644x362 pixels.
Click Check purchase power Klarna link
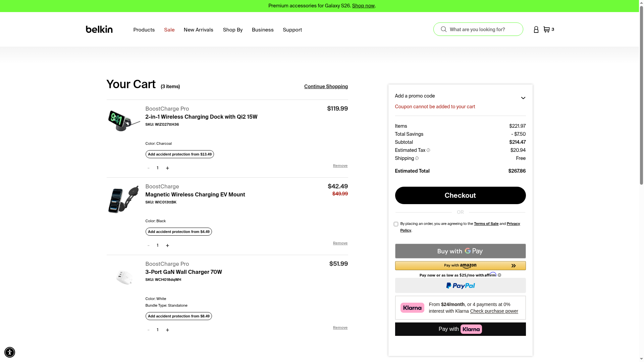[x=494, y=311]
